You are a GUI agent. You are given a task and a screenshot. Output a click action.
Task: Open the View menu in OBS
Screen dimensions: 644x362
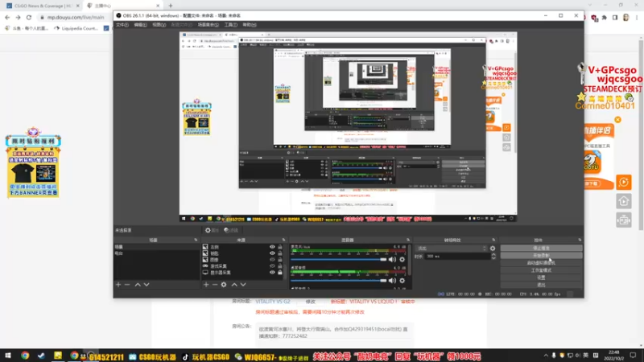click(x=159, y=25)
